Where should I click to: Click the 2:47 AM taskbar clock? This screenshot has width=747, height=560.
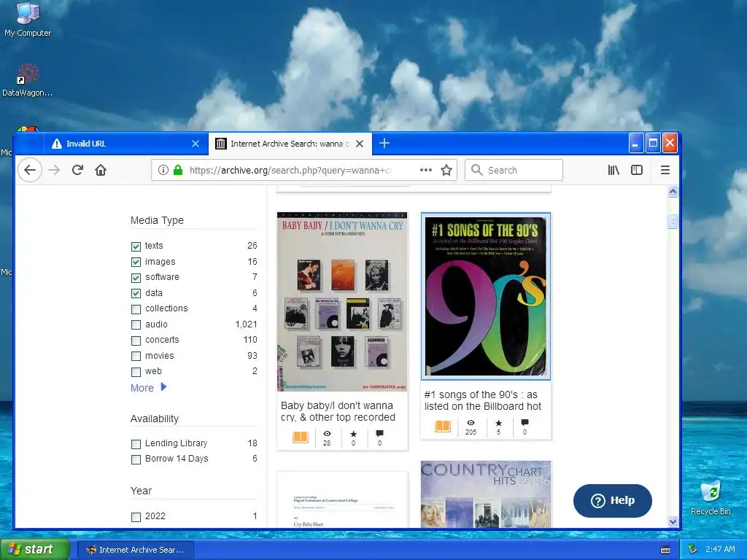(x=720, y=549)
